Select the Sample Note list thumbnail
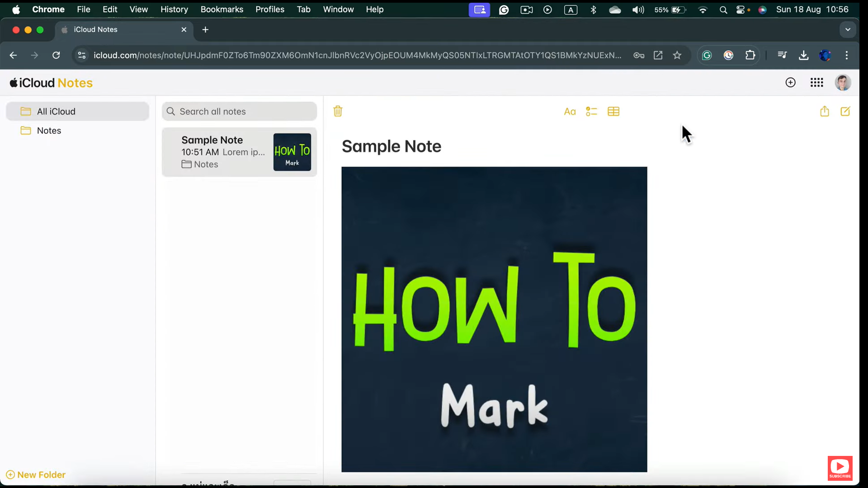868x488 pixels. (292, 152)
